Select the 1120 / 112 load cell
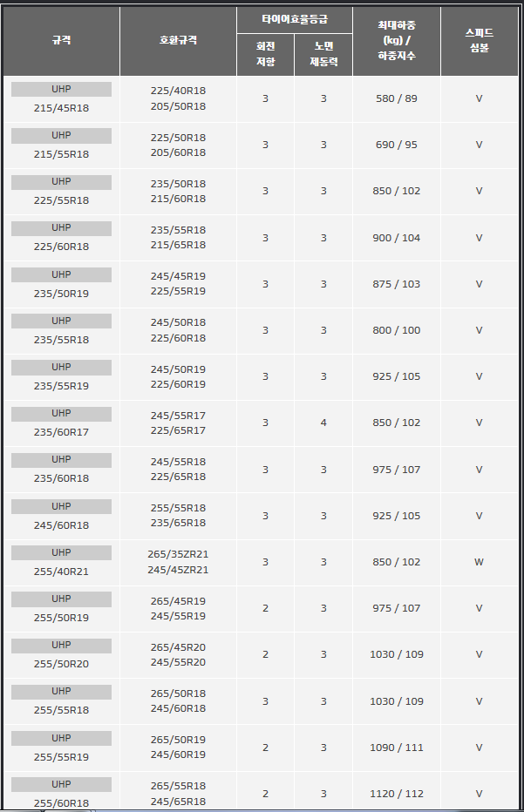524x812 pixels. coord(397,794)
